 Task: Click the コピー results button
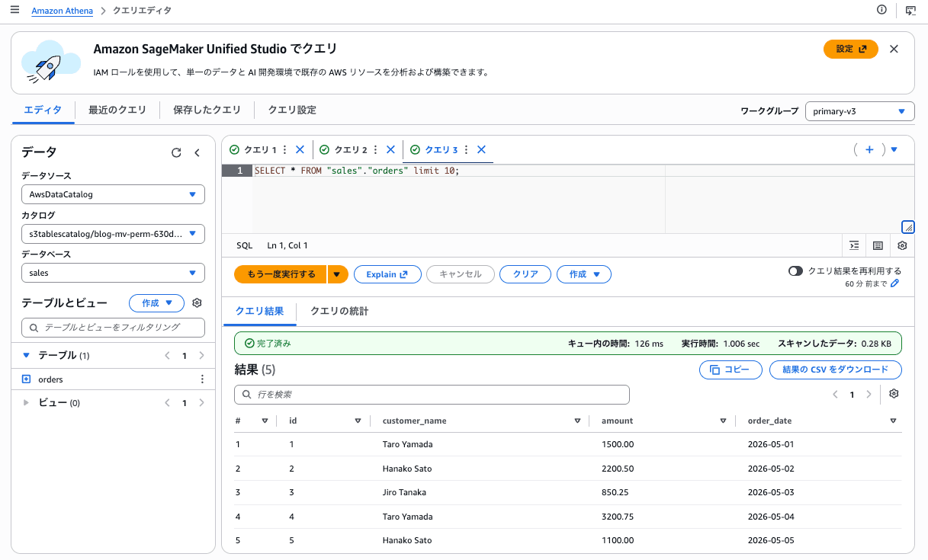(730, 370)
